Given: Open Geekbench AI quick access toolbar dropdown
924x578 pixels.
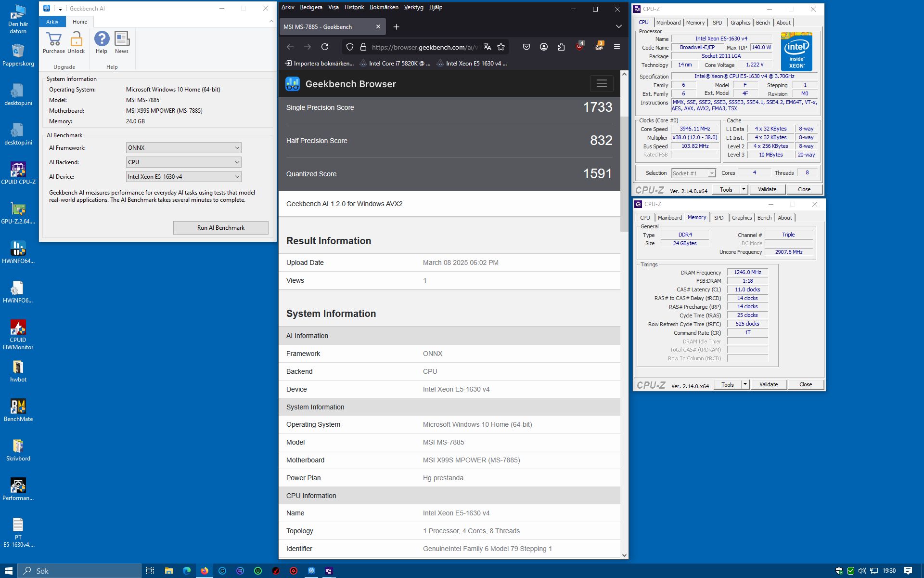Looking at the screenshot, I should 60,9.
